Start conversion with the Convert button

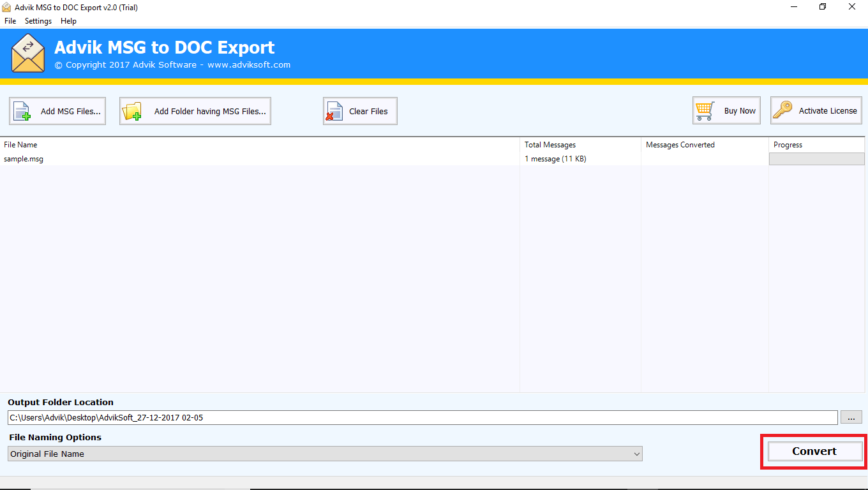pyautogui.click(x=814, y=451)
